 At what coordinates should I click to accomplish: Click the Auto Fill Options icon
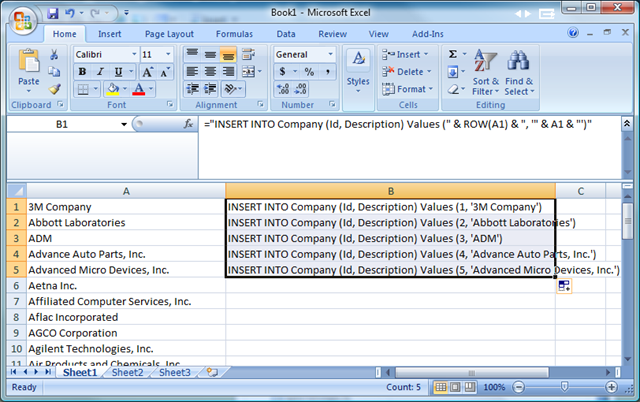[564, 286]
